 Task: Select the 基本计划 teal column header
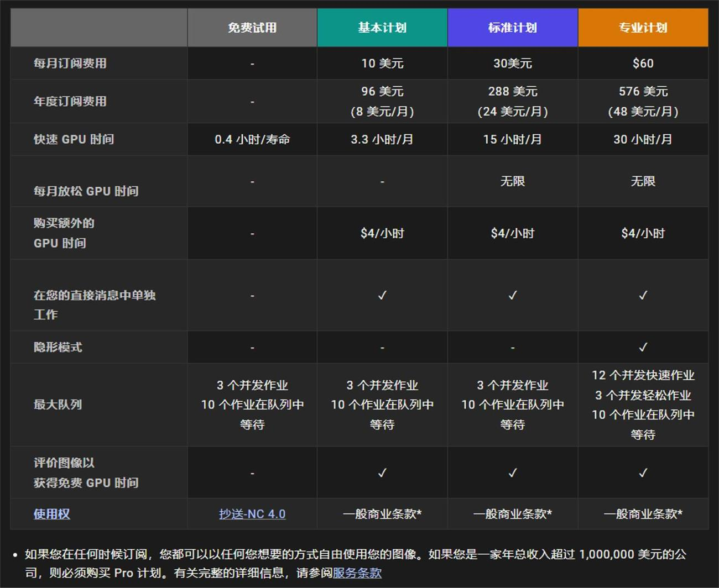pyautogui.click(x=382, y=28)
